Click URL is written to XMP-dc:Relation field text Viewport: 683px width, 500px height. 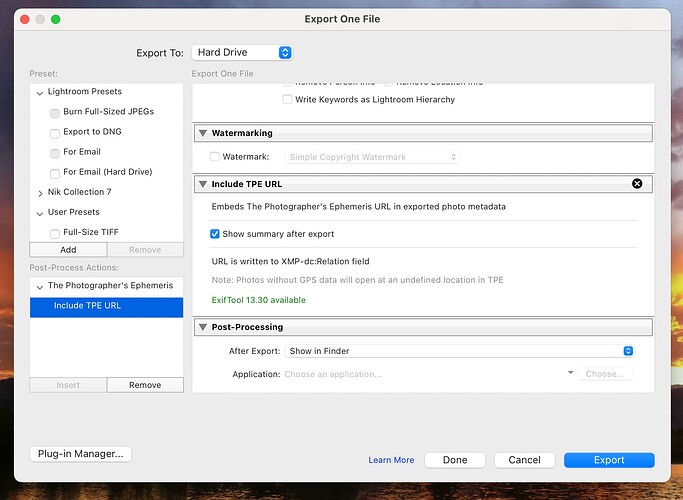pos(291,261)
